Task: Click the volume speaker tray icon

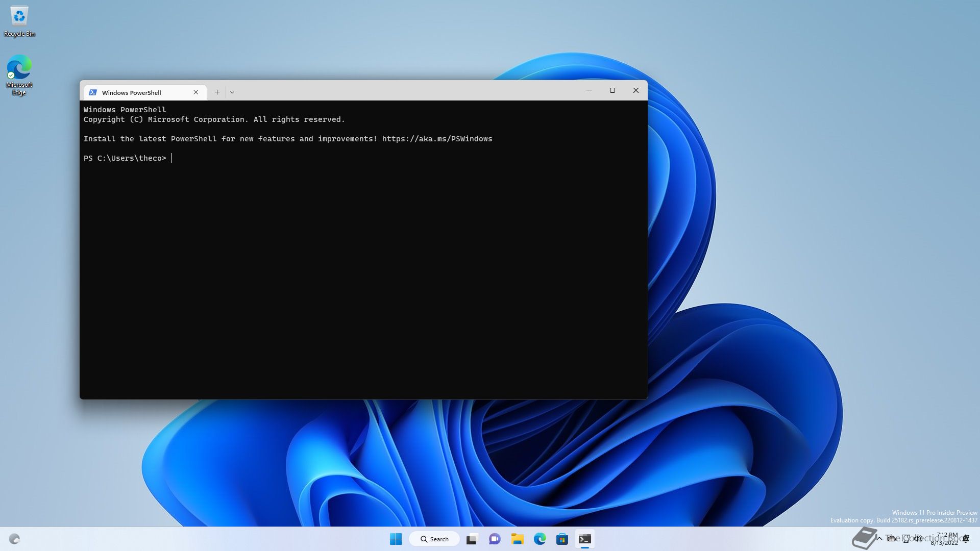Action: click(918, 539)
